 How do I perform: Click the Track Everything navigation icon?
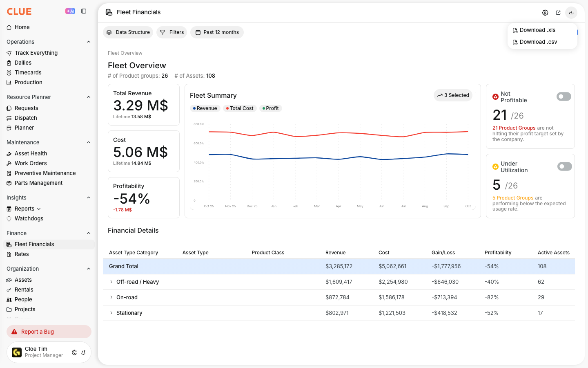(9, 53)
